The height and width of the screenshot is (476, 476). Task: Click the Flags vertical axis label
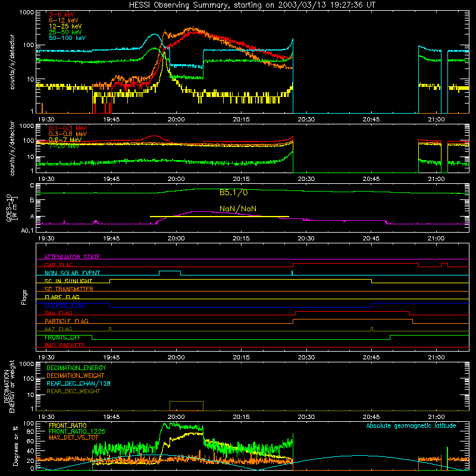tap(24, 297)
